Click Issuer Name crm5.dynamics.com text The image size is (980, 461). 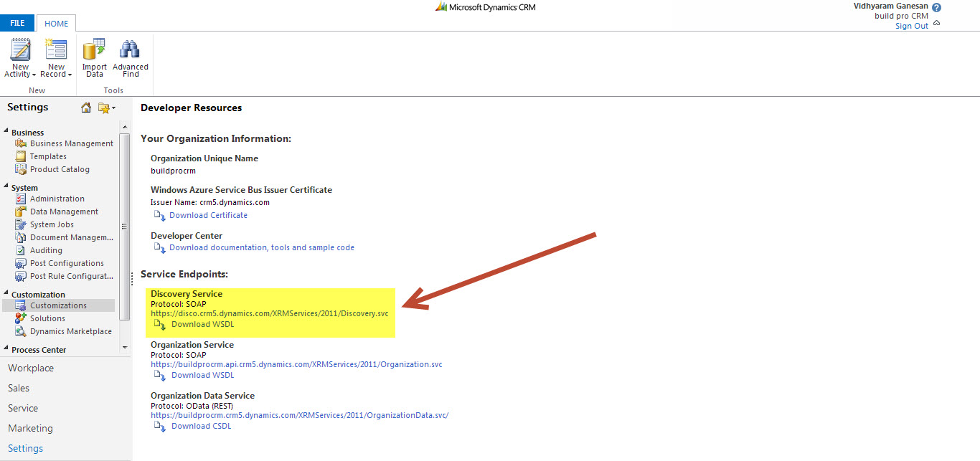pyautogui.click(x=209, y=202)
